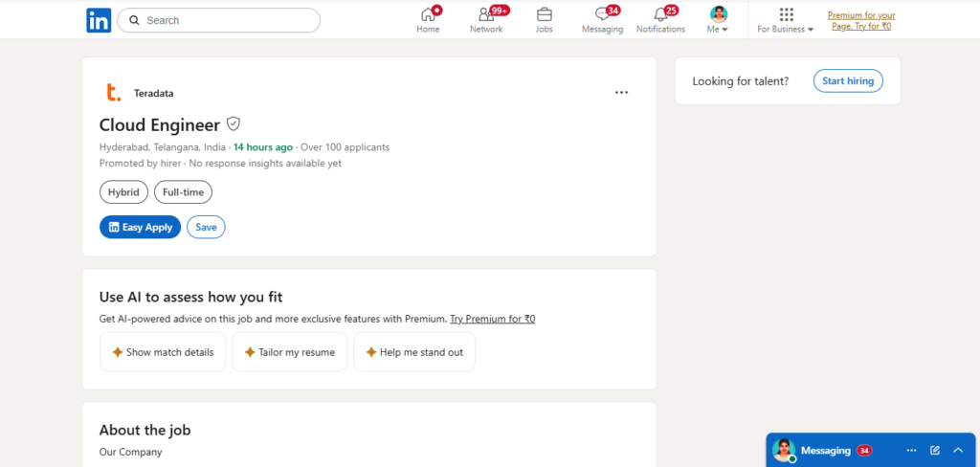Click Over 100 applicants text
Viewport: 980px width, 467px height.
tap(345, 147)
